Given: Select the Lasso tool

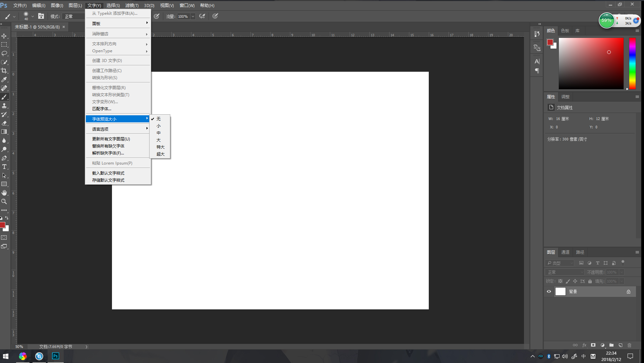Looking at the screenshot, I should click(x=4, y=53).
